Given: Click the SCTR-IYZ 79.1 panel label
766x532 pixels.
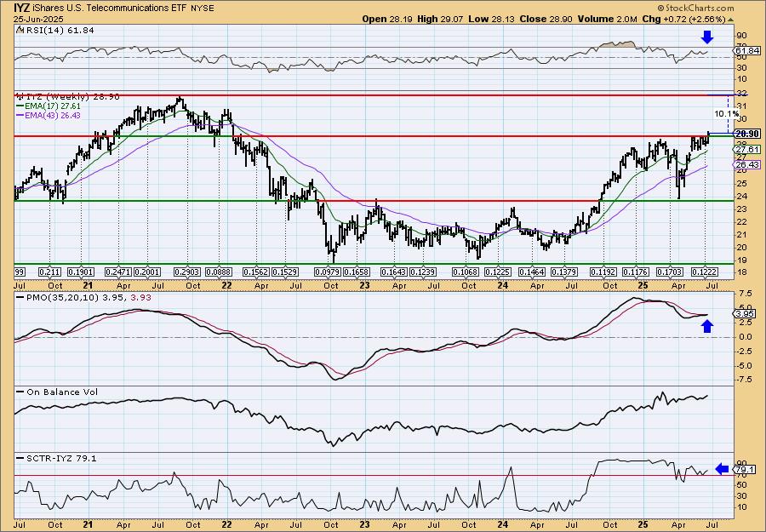Looking at the screenshot, I should (57, 458).
